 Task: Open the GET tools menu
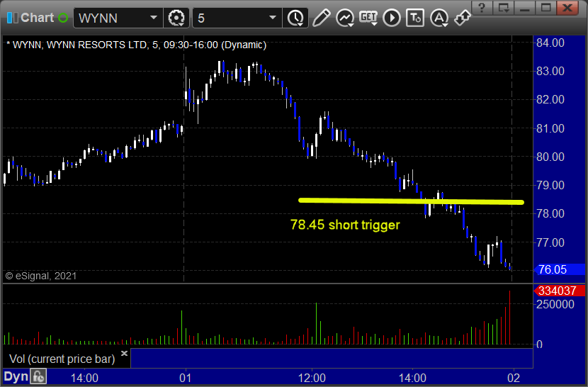click(x=368, y=18)
